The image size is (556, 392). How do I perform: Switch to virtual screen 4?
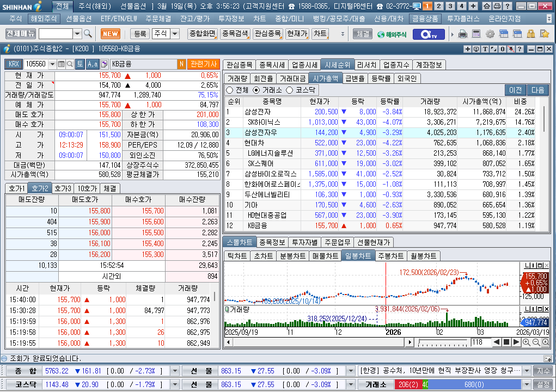point(462,6)
